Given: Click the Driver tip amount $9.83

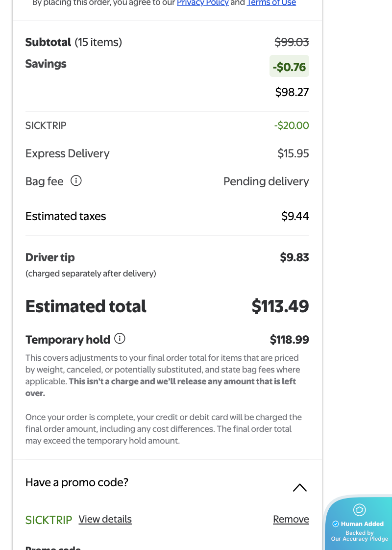Looking at the screenshot, I should click(294, 257).
